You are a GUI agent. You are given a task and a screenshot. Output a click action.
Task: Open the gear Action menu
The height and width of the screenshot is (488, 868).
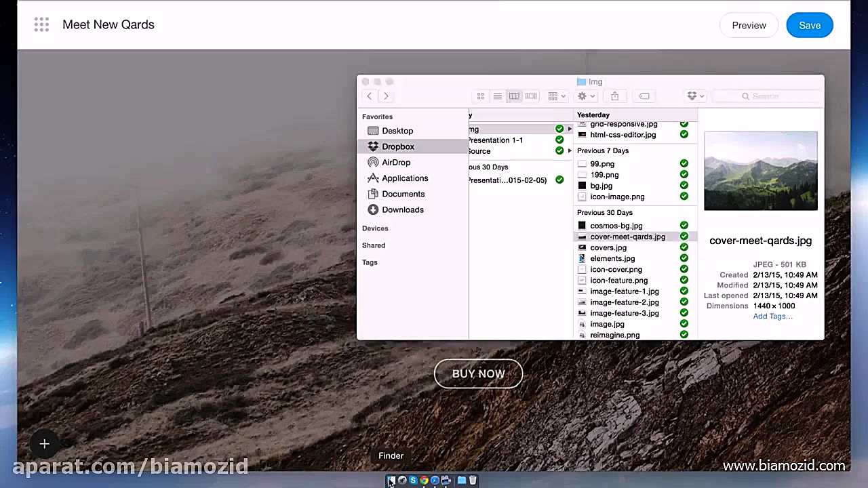tap(585, 96)
